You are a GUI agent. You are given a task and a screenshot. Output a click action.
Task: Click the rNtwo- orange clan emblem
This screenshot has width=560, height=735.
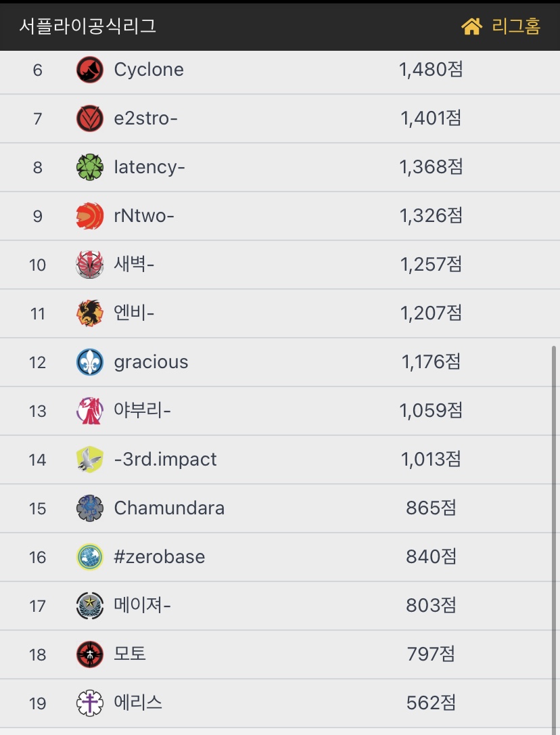tap(90, 216)
